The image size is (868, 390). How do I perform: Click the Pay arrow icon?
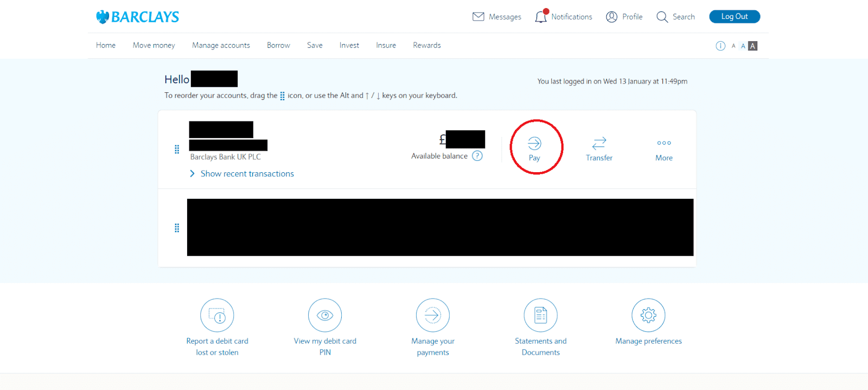coord(534,143)
